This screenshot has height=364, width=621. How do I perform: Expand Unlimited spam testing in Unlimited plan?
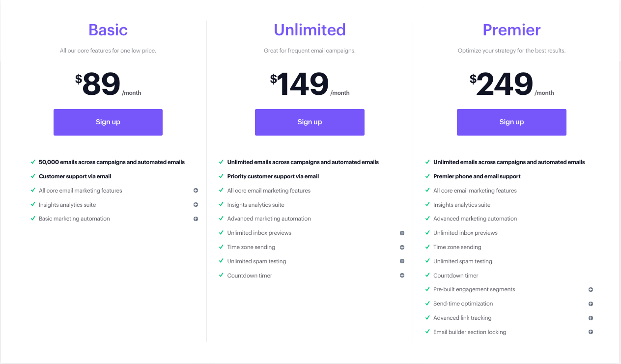pyautogui.click(x=402, y=261)
